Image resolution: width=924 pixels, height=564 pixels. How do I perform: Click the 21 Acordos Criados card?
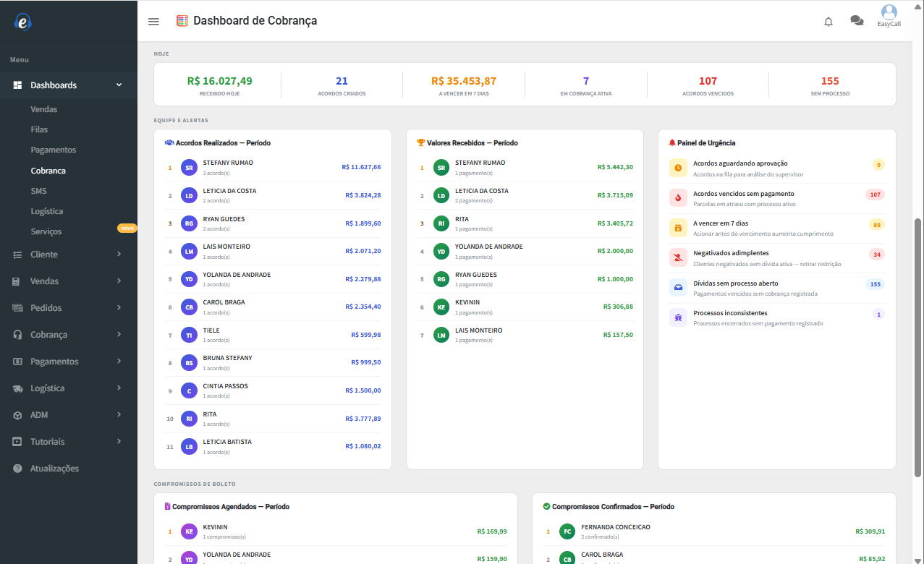342,85
